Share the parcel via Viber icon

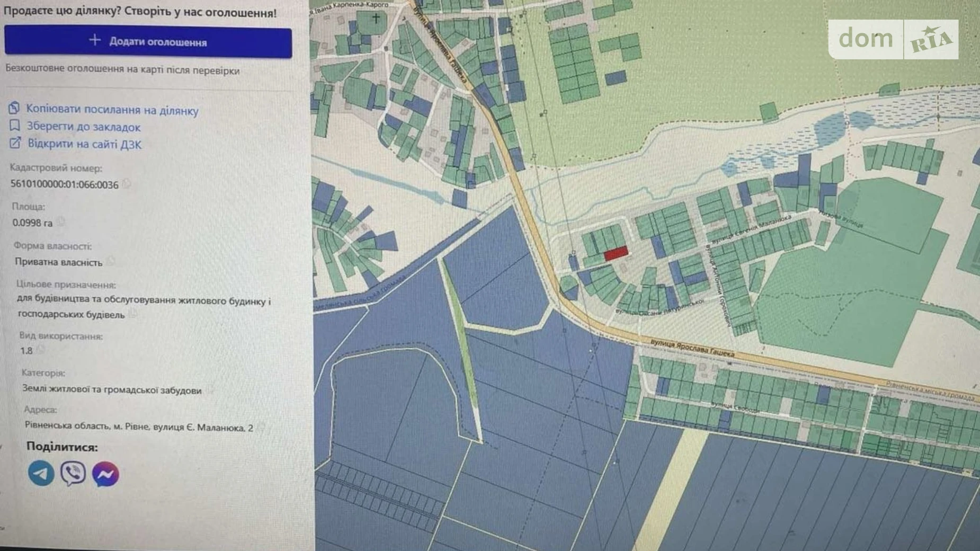coord(73,473)
